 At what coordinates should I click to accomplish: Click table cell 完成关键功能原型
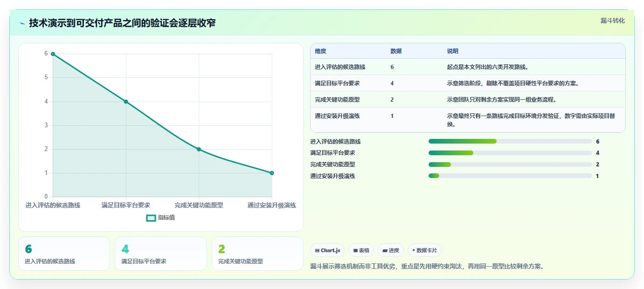337,100
